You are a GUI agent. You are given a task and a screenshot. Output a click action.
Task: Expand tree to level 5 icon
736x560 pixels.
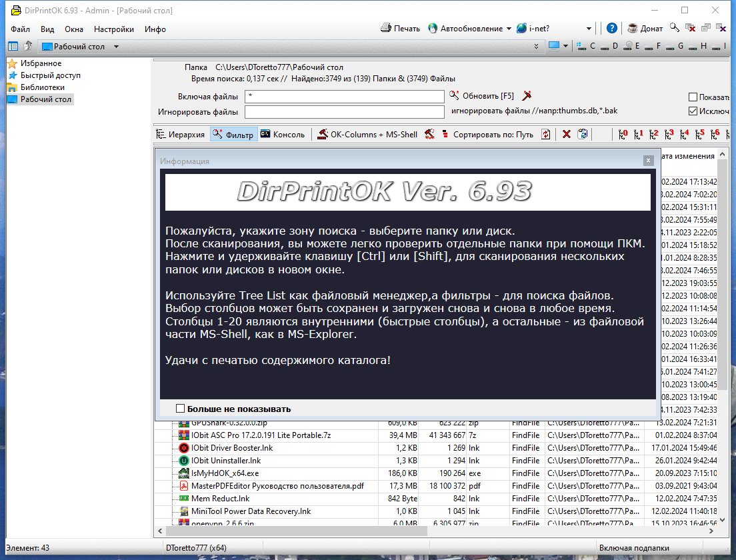[700, 134]
